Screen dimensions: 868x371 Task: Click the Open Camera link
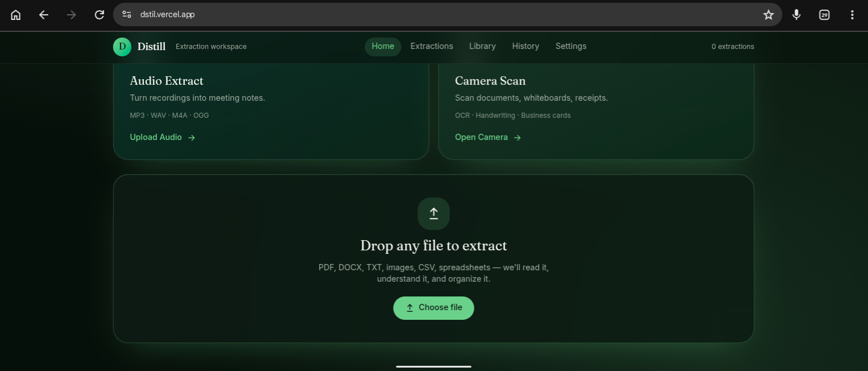(x=488, y=137)
